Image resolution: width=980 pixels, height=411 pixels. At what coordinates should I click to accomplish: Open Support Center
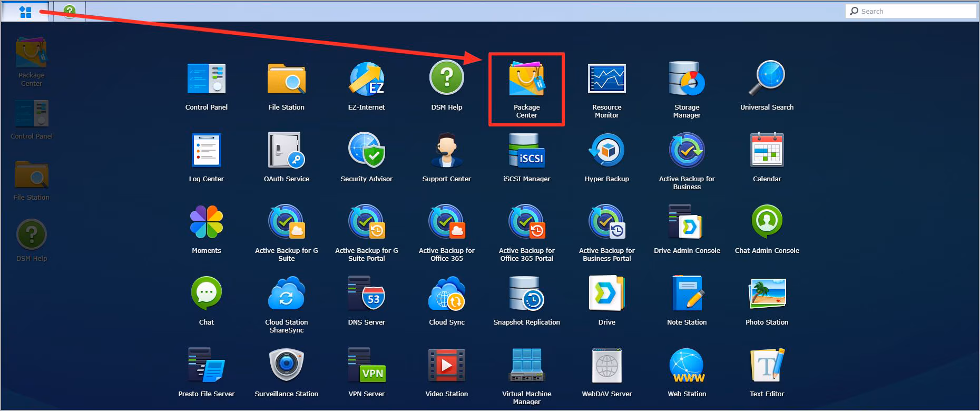pyautogui.click(x=447, y=158)
